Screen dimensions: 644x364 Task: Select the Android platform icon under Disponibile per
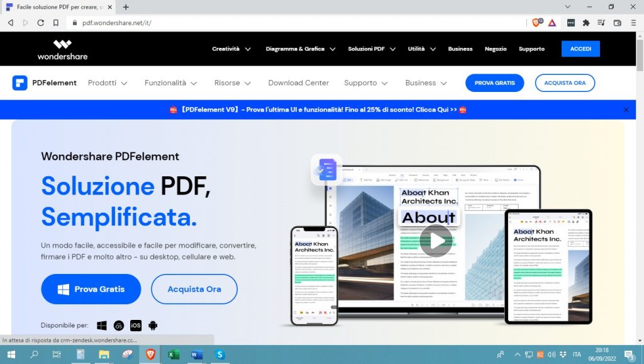click(152, 325)
